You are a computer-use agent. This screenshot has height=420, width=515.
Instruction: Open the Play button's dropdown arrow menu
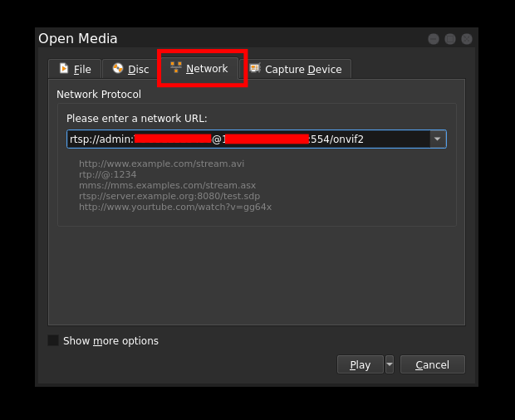point(390,364)
